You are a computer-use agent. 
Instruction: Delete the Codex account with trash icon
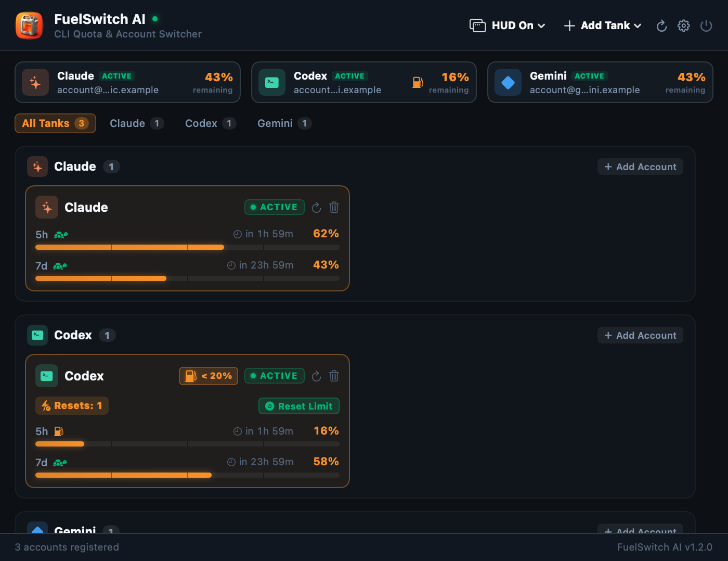[334, 376]
